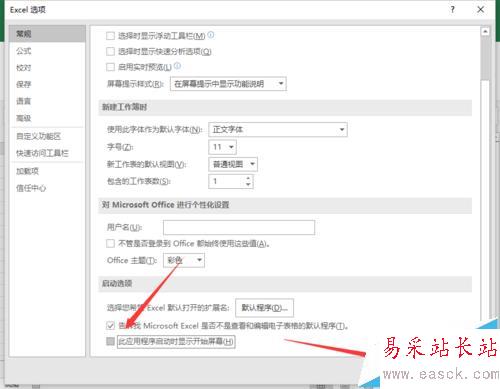Increase the 包含的工作表数 spinner value

click(x=248, y=178)
